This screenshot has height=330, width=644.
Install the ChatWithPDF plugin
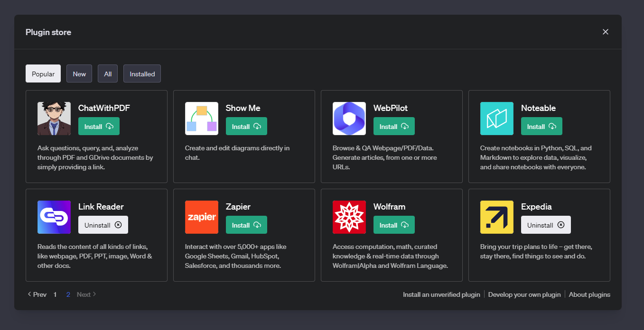point(99,126)
